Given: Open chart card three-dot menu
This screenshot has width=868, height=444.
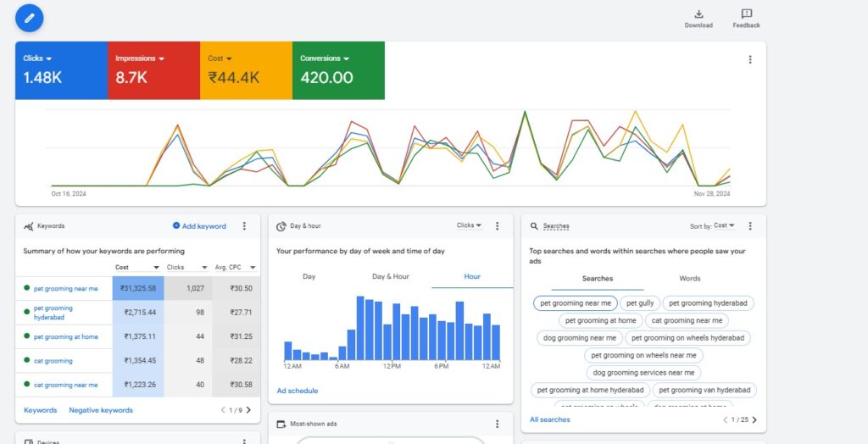Looking at the screenshot, I should pos(749,59).
